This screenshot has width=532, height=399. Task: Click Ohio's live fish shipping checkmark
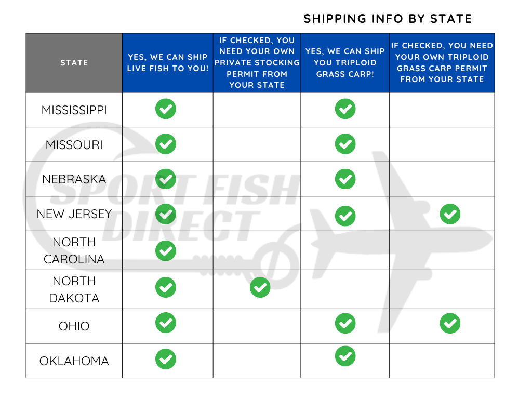pyautogui.click(x=166, y=323)
